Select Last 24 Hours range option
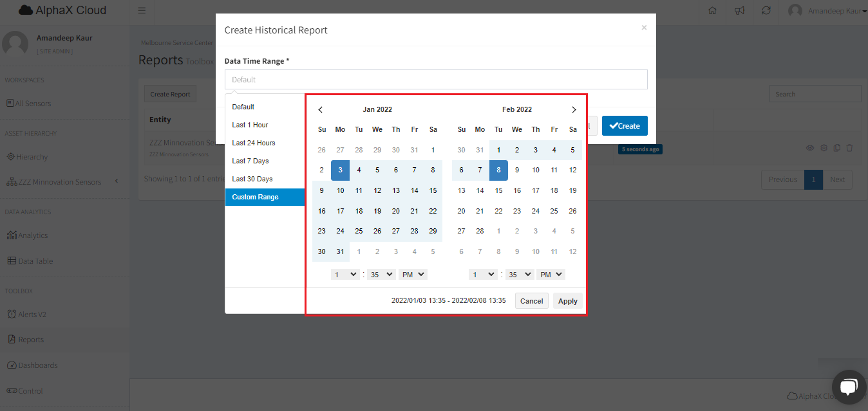 pos(254,143)
